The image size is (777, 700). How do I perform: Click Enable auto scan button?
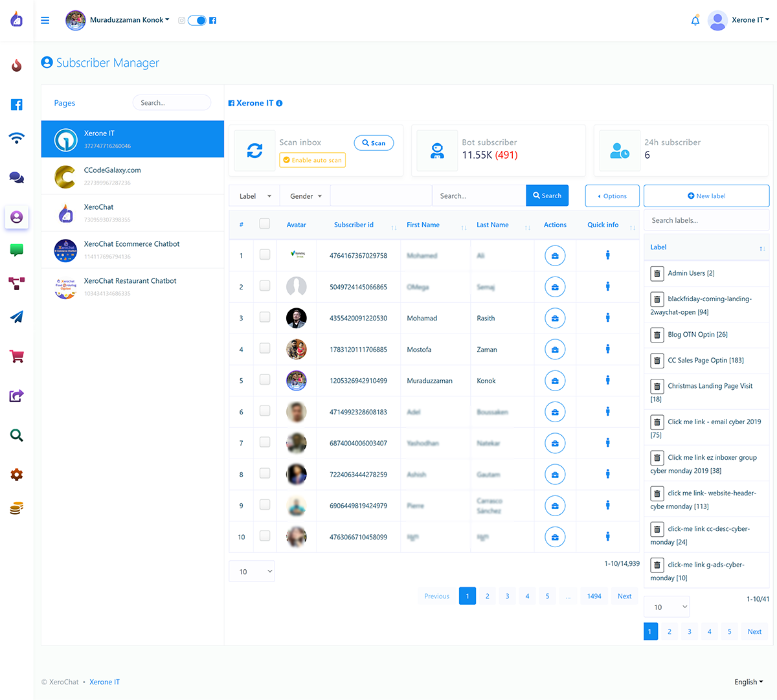click(x=312, y=160)
